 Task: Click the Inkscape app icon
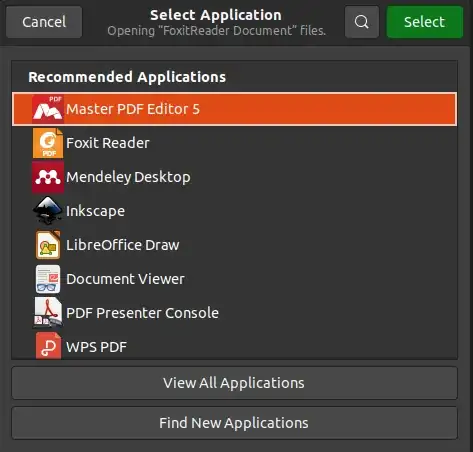48,211
